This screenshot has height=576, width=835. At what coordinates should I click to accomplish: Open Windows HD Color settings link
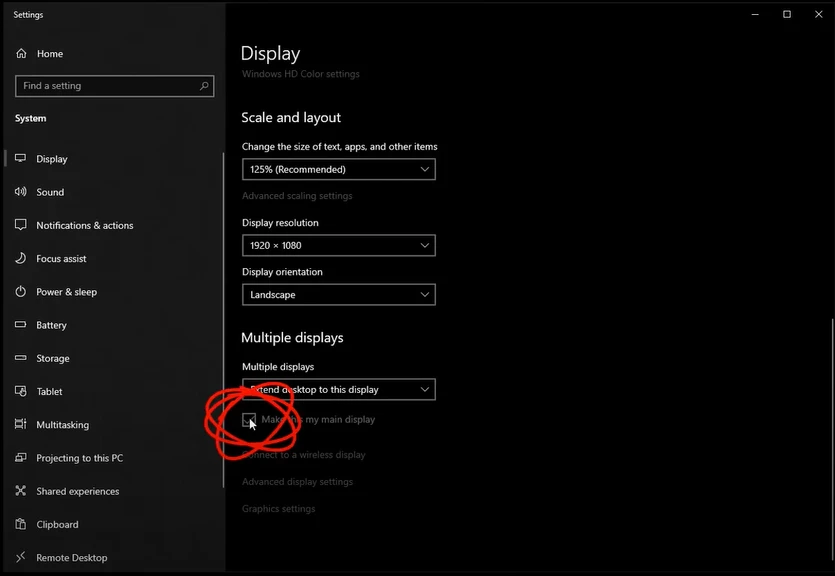[x=300, y=73]
